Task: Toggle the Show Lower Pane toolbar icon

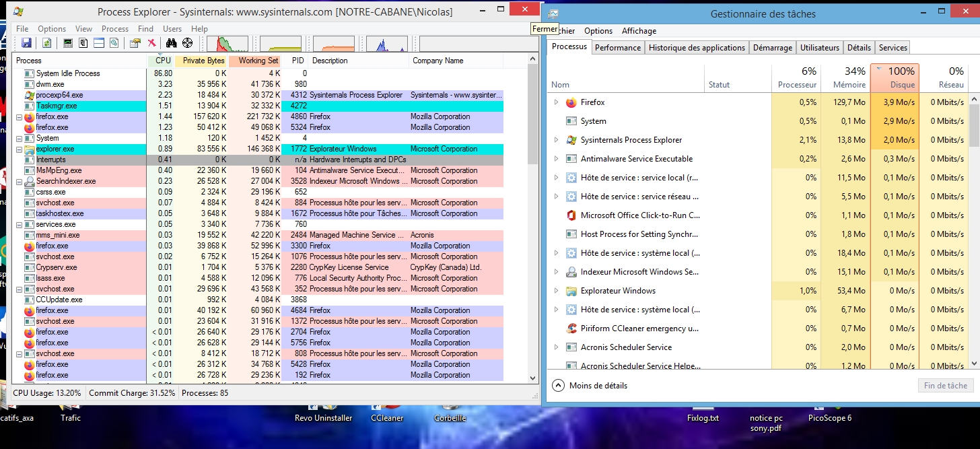Action: pyautogui.click(x=98, y=43)
